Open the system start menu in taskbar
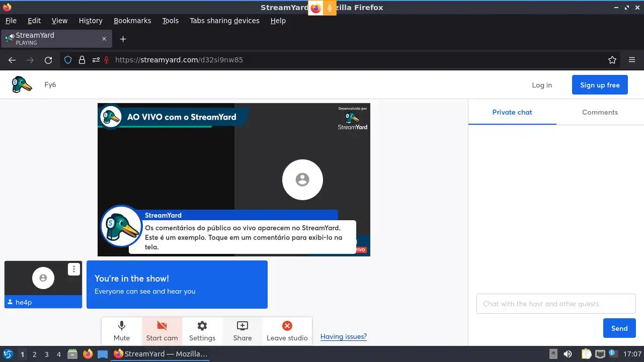The image size is (644, 362). coord(8,354)
